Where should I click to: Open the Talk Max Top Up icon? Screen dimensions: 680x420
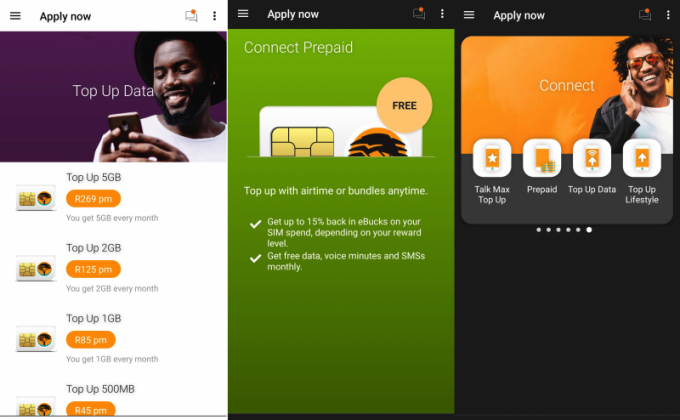[x=491, y=159]
